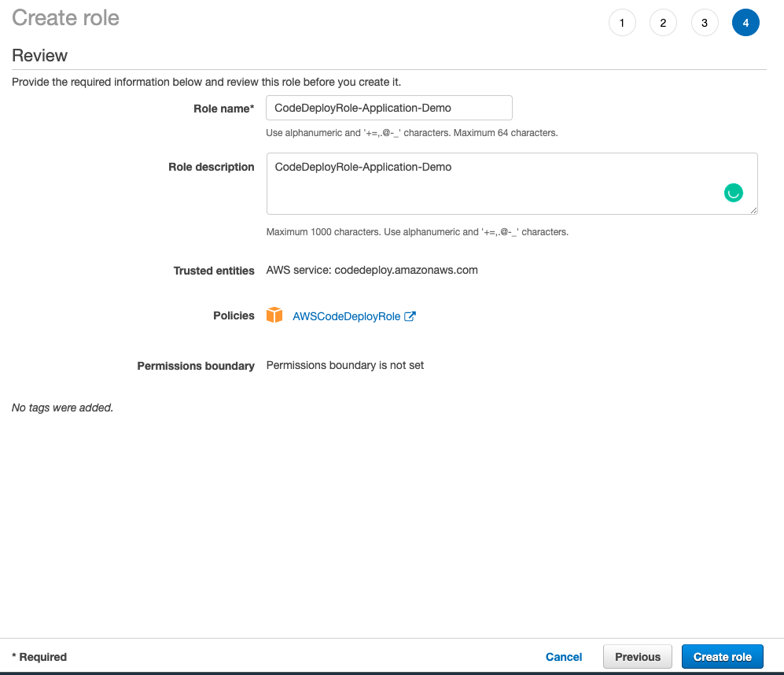
Task: Cancel the role creation
Action: [x=564, y=657]
